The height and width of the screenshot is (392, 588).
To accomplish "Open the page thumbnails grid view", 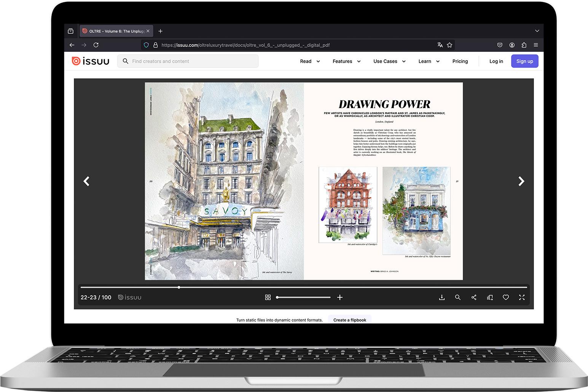I will tap(268, 297).
